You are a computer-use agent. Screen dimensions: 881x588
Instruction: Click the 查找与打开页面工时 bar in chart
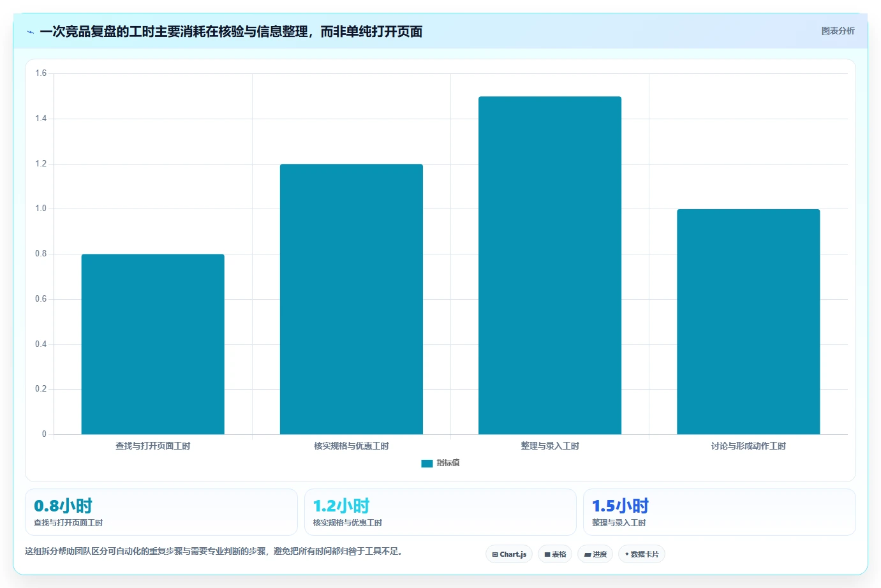[x=152, y=344]
